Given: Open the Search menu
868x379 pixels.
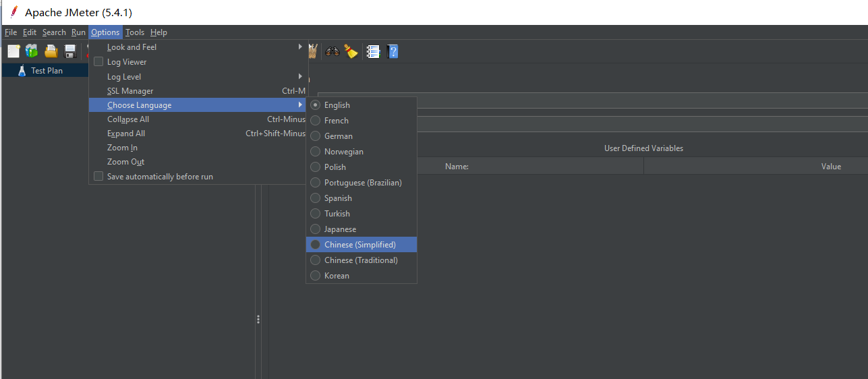Looking at the screenshot, I should pyautogui.click(x=54, y=32).
